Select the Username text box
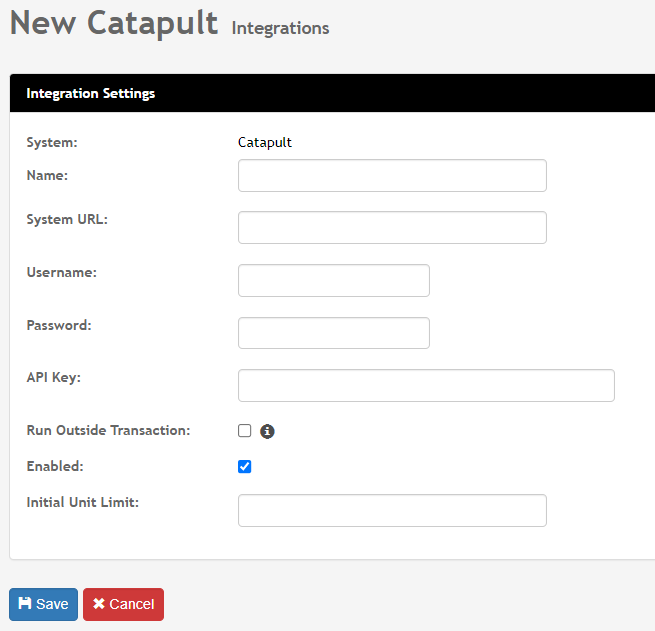Screen dimensions: 655x631 tap(333, 280)
